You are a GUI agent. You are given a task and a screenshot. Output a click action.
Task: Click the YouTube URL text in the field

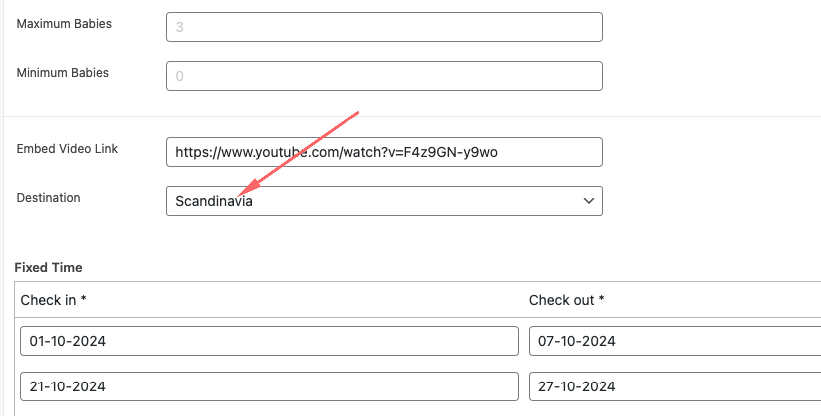click(x=336, y=152)
